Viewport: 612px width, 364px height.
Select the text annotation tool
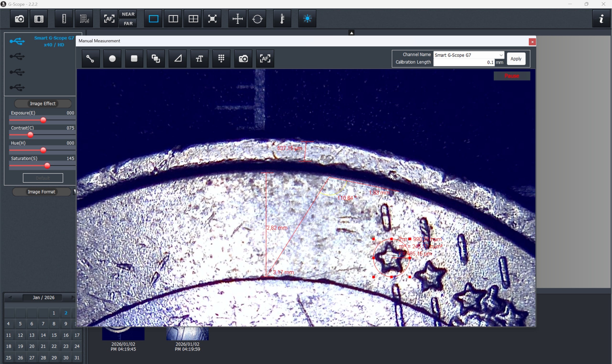click(x=199, y=59)
